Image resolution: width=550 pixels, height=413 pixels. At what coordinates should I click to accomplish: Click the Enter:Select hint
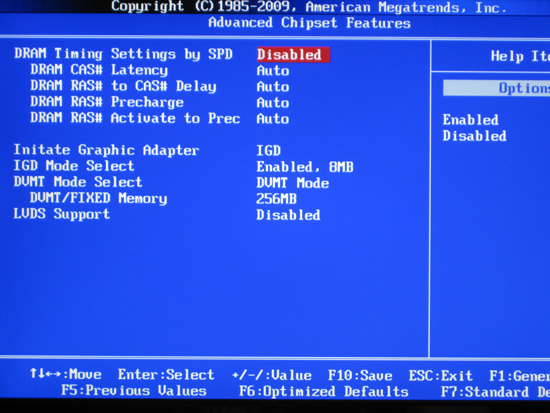(x=166, y=375)
